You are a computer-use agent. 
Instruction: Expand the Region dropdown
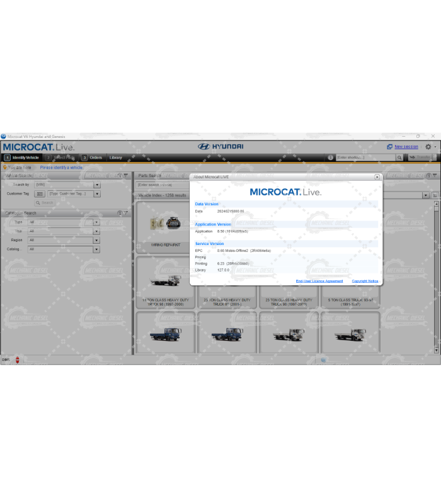96,240
